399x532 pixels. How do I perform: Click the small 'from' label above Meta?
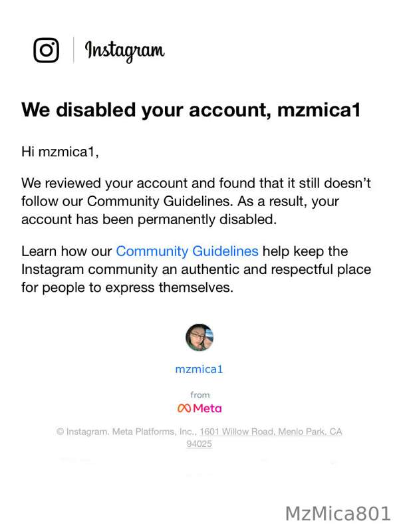200,395
